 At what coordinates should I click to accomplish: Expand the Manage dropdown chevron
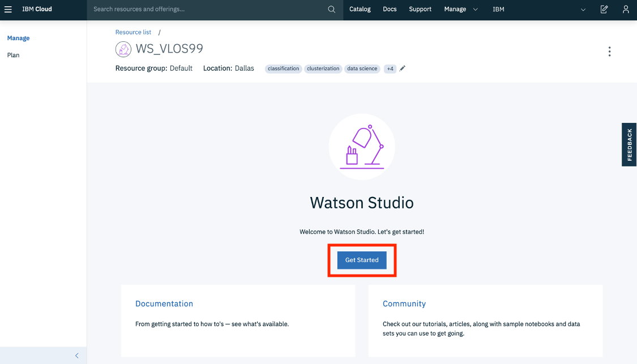tap(475, 10)
